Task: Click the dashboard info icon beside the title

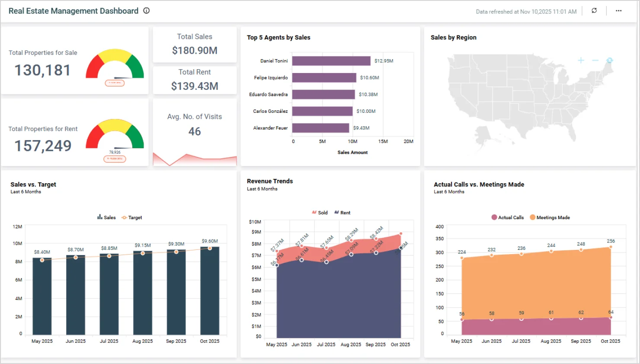Action: pyautogui.click(x=147, y=11)
